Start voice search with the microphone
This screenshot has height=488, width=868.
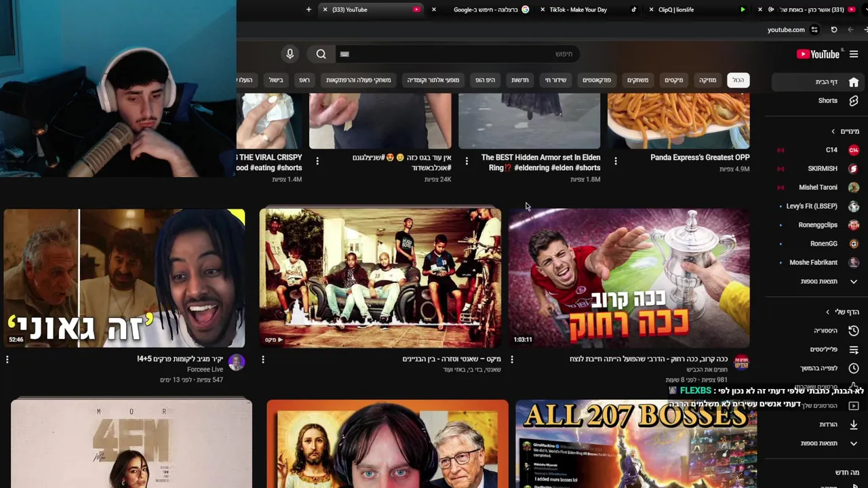pyautogui.click(x=290, y=54)
